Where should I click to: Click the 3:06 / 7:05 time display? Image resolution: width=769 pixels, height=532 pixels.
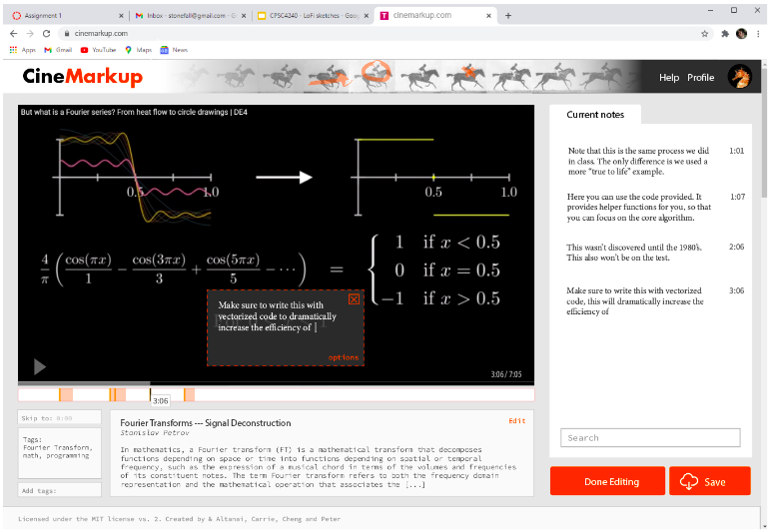click(x=506, y=374)
